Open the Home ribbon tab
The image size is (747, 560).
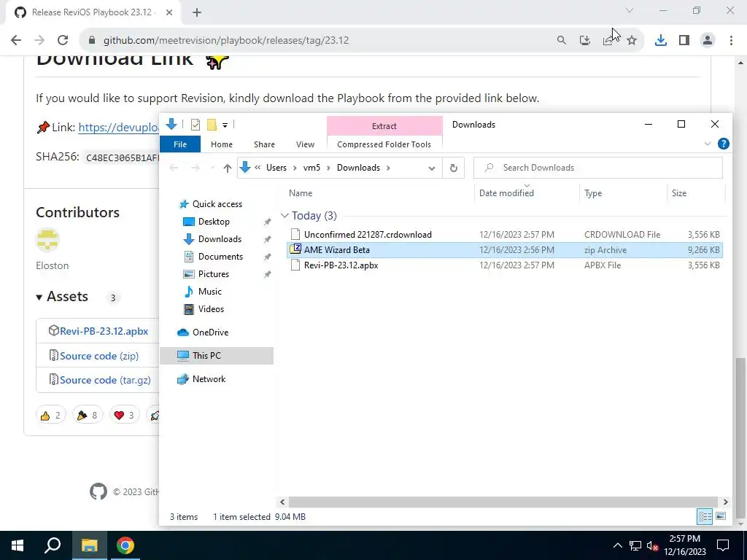(x=222, y=144)
